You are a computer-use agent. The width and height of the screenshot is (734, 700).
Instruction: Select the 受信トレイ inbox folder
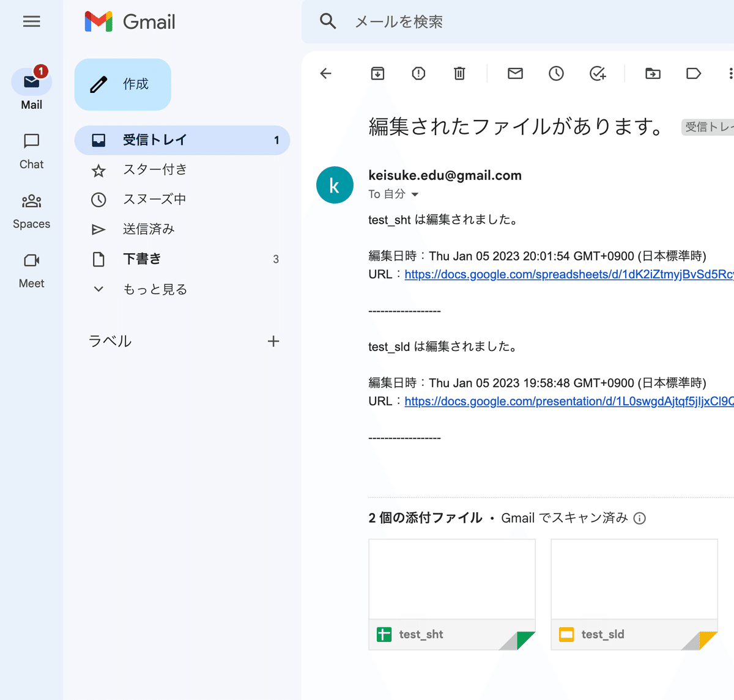click(x=182, y=140)
